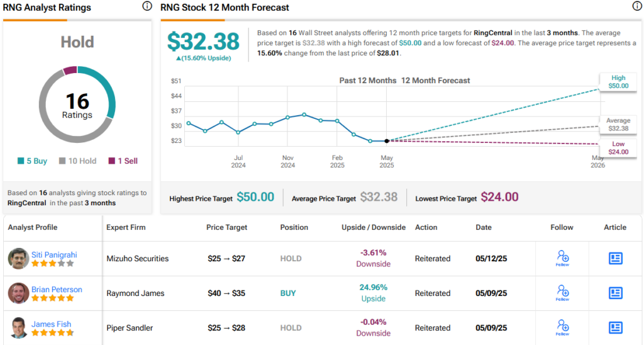Viewport: 644px width, 345px height.
Task: Click the Average $32.38 forecast label
Action: [618, 125]
